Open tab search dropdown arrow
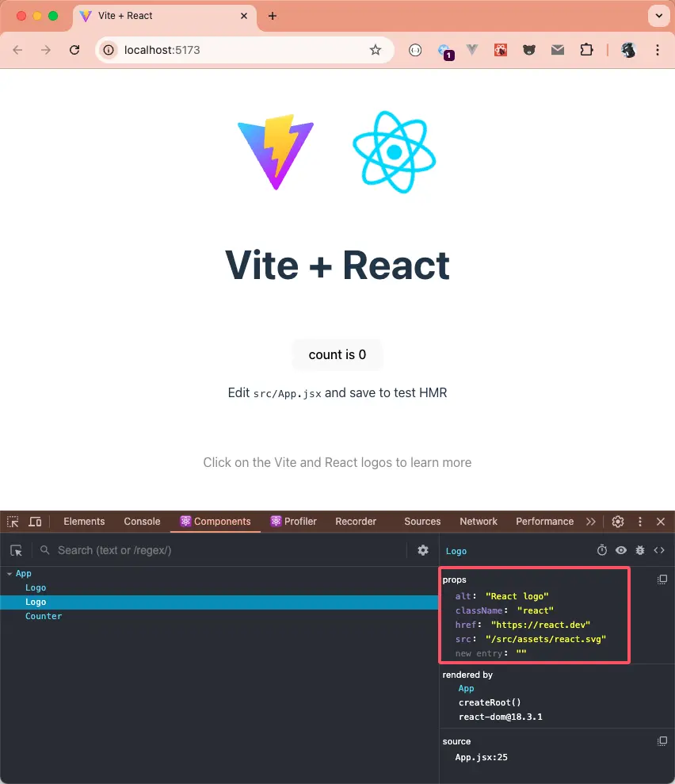The image size is (675, 784). (x=659, y=16)
